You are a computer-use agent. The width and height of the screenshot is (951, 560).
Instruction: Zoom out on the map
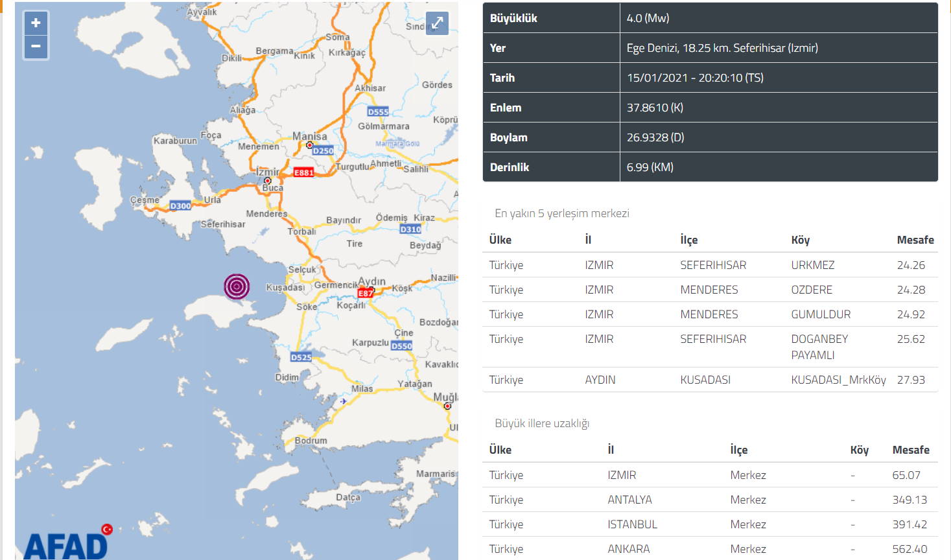click(x=36, y=47)
